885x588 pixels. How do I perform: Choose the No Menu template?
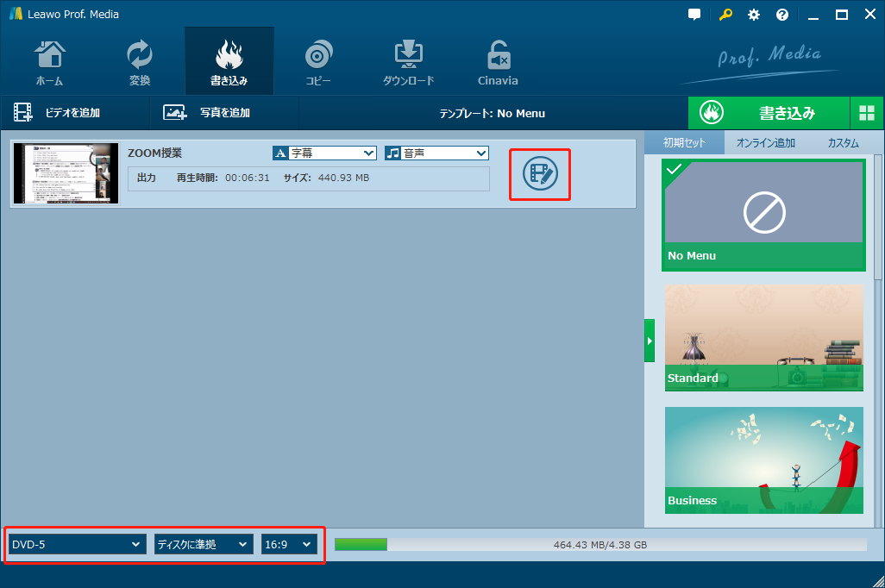click(x=763, y=215)
